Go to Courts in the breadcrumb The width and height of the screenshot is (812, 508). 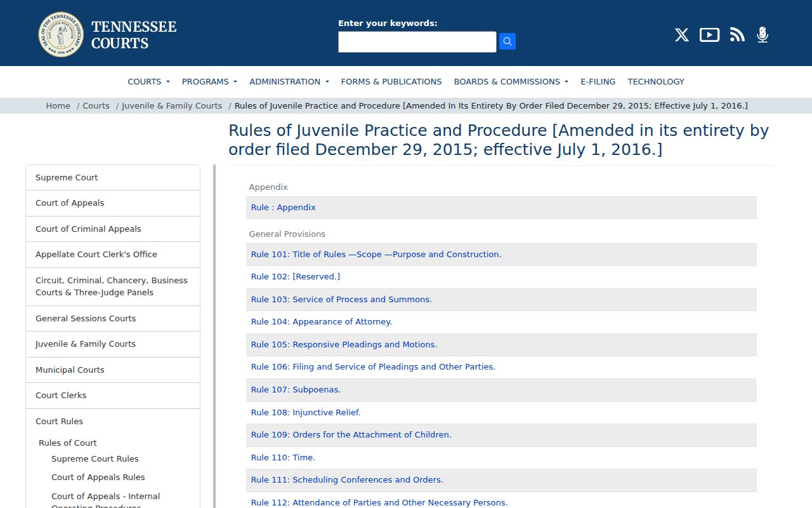coord(96,105)
